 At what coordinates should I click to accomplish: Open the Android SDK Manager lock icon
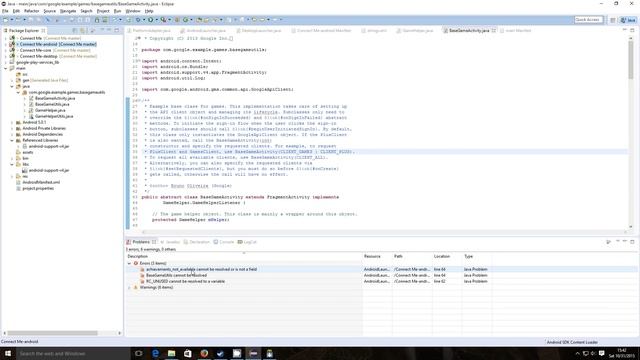point(97,20)
